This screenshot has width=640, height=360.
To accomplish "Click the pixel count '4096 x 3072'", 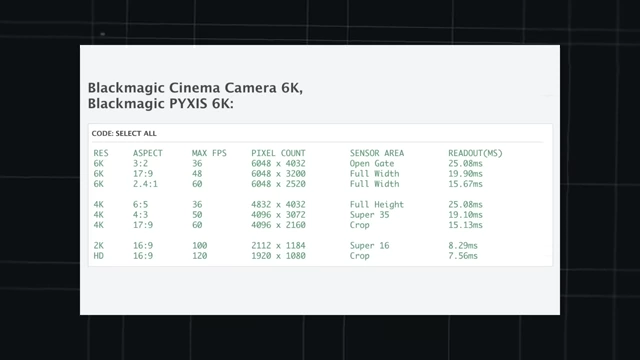I will [278, 215].
